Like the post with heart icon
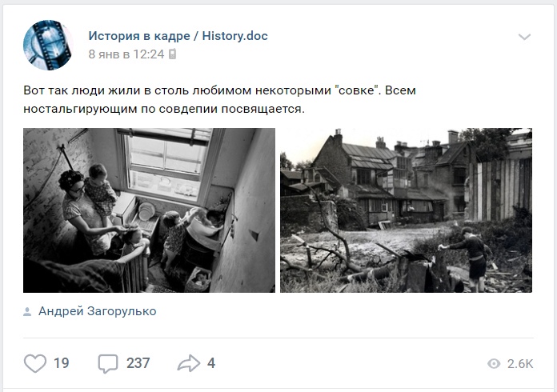557x392 pixels. [35, 363]
